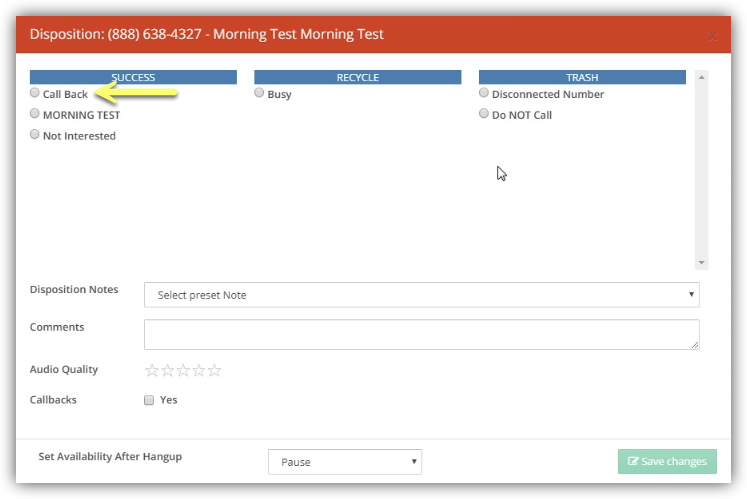The width and height of the screenshot is (747, 499).
Task: Select the Busy recycle disposition
Action: tap(259, 93)
